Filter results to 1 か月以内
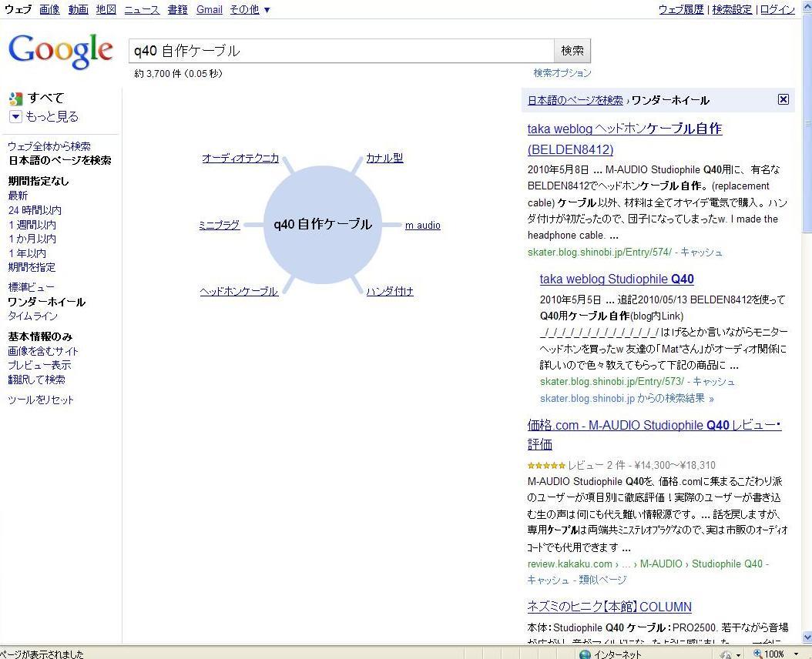 tap(32, 239)
